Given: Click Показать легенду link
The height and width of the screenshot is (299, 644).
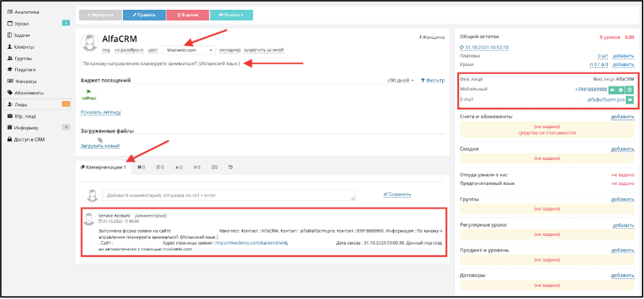Looking at the screenshot, I should tap(101, 112).
